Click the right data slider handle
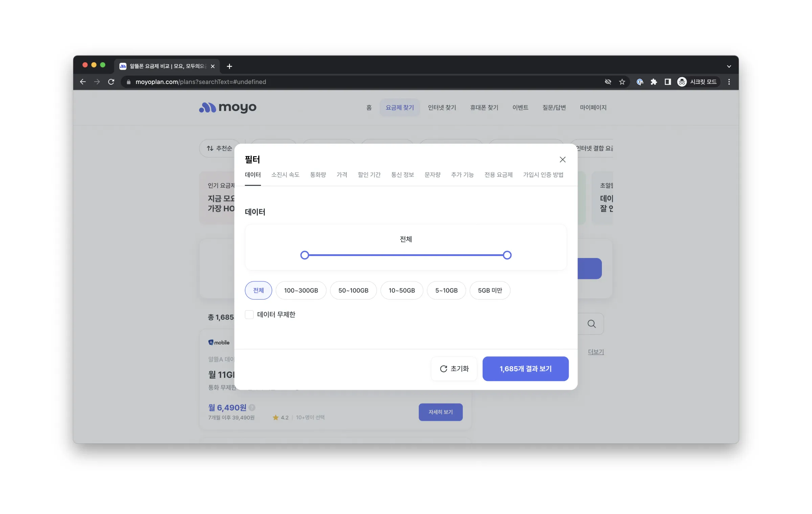This screenshot has width=812, height=514. pyautogui.click(x=507, y=255)
